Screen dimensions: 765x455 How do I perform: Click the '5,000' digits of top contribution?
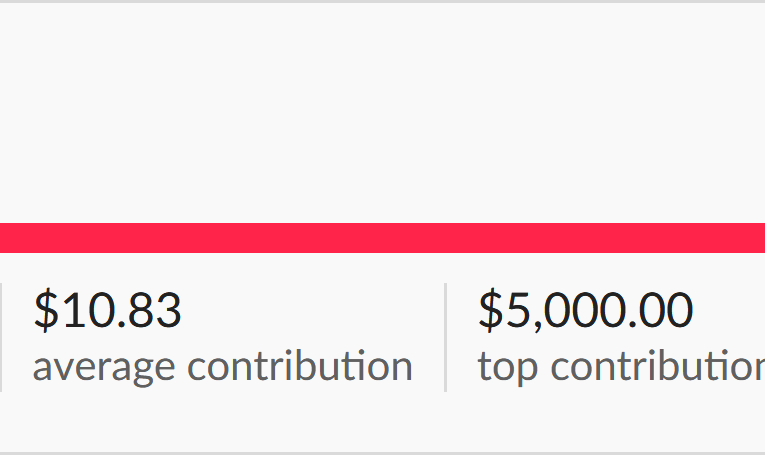[x=565, y=312]
